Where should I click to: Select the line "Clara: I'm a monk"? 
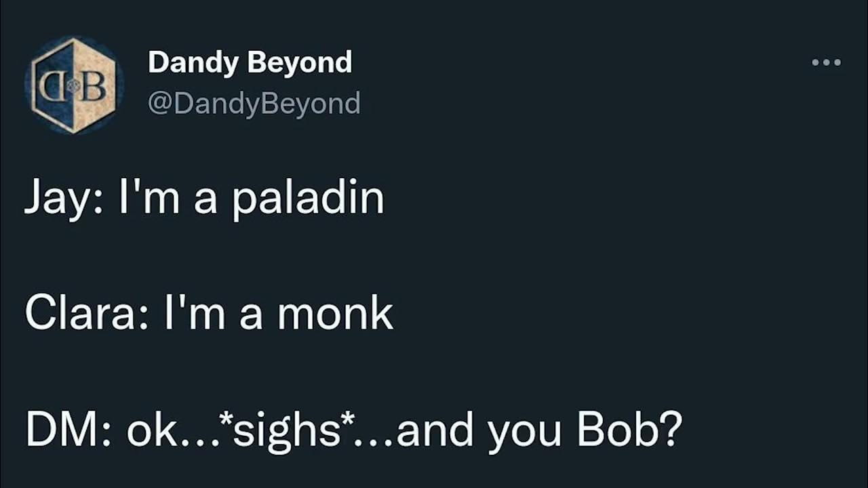pyautogui.click(x=209, y=314)
